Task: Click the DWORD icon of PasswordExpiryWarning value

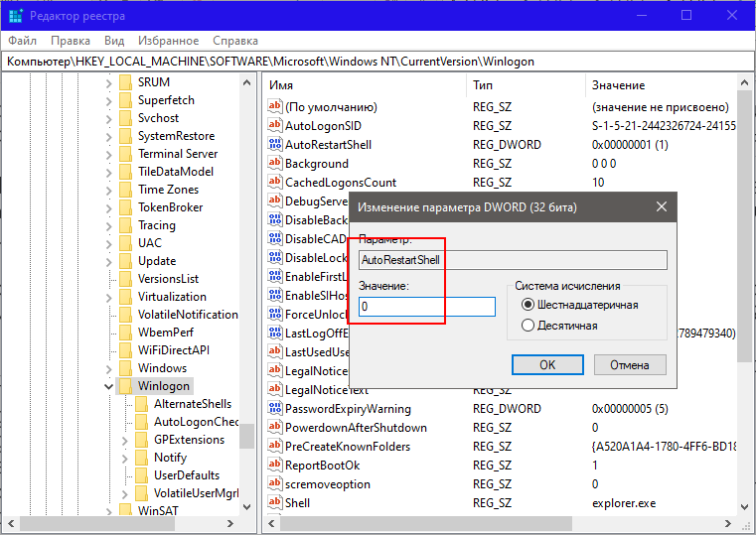Action: 275,408
